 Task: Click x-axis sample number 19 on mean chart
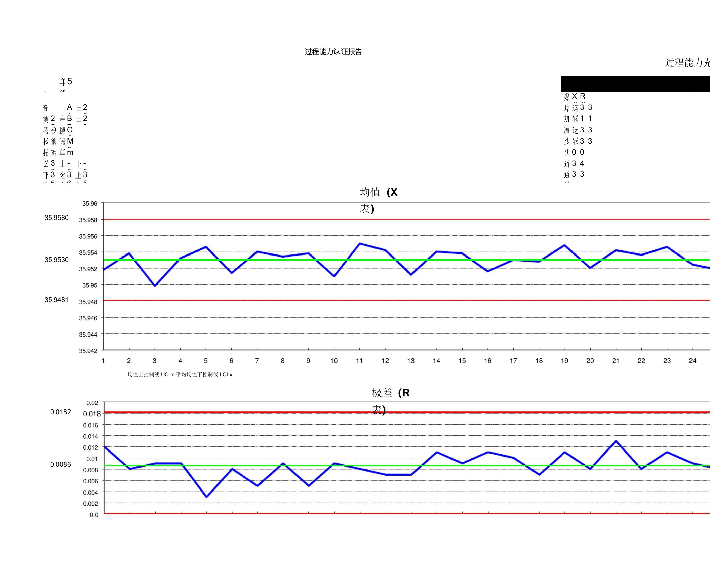click(565, 361)
